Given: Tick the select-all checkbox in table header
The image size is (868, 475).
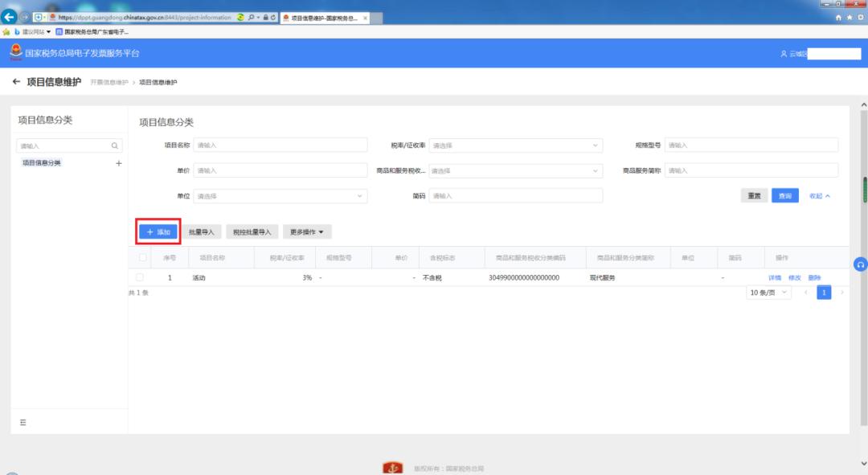Looking at the screenshot, I should coord(142,257).
